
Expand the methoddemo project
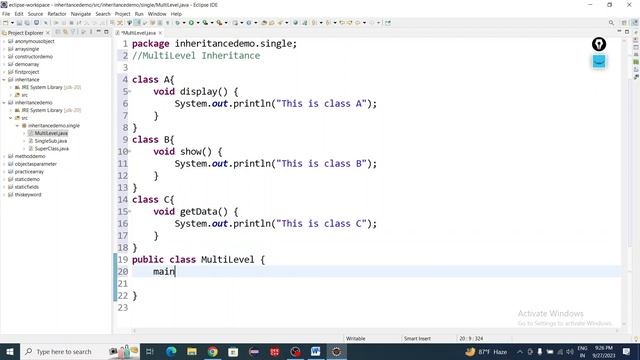pyautogui.click(x=4, y=156)
